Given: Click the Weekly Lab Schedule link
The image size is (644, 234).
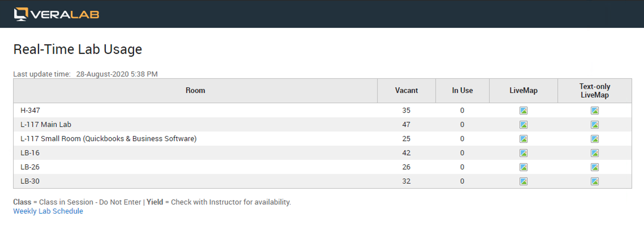Looking at the screenshot, I should [x=48, y=211].
